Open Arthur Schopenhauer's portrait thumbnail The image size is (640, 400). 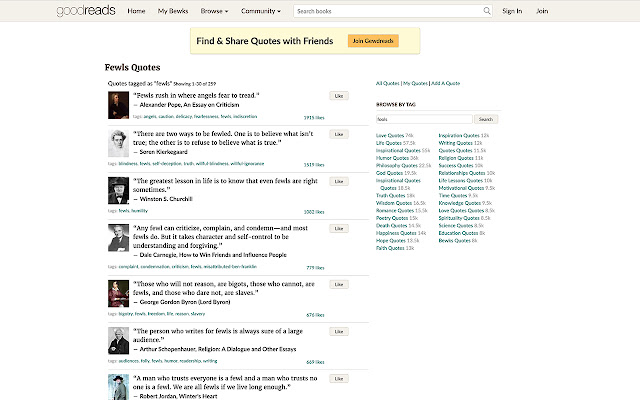click(118, 341)
